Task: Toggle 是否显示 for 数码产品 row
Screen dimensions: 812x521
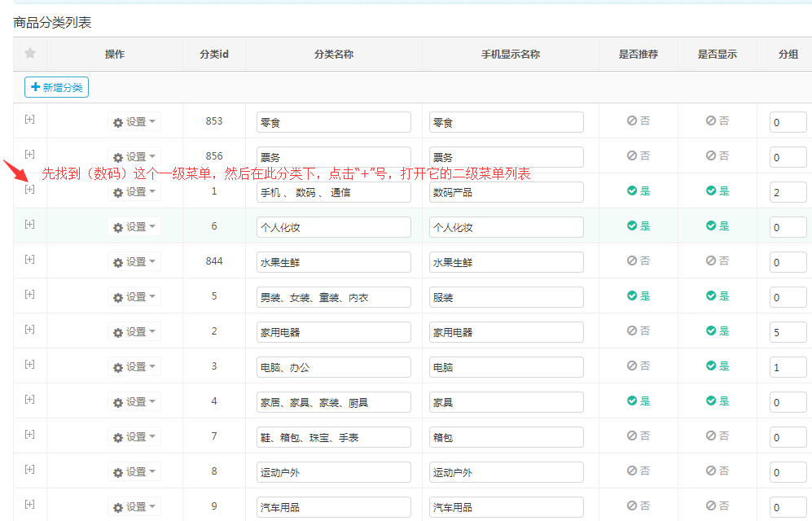Action: coord(718,191)
